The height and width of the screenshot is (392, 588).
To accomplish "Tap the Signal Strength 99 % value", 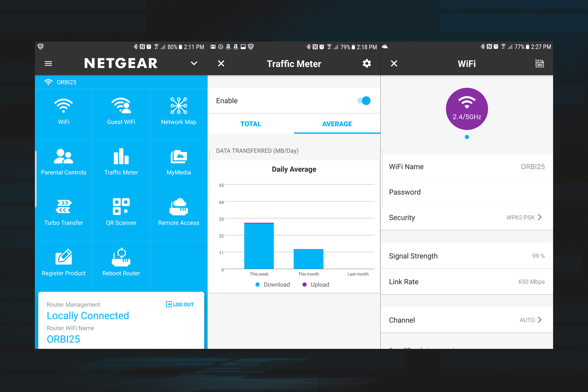I will 538,256.
